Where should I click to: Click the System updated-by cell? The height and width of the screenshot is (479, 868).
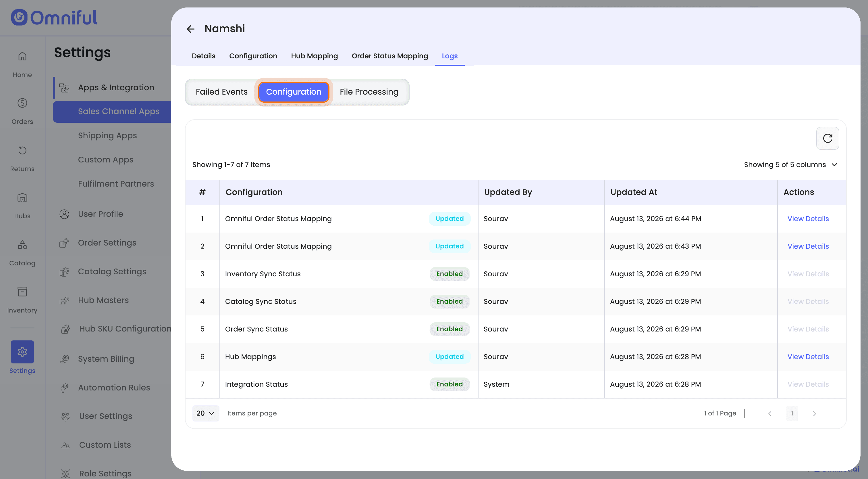(496, 384)
